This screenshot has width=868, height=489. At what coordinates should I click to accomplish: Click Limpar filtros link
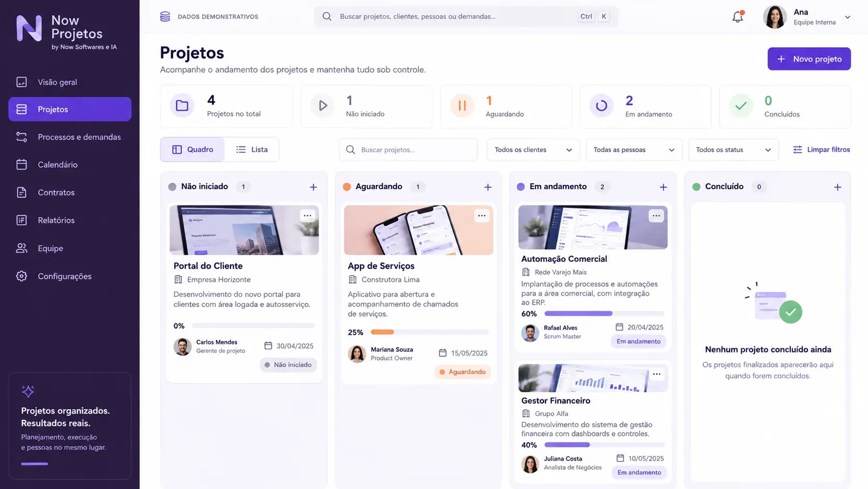[821, 150]
